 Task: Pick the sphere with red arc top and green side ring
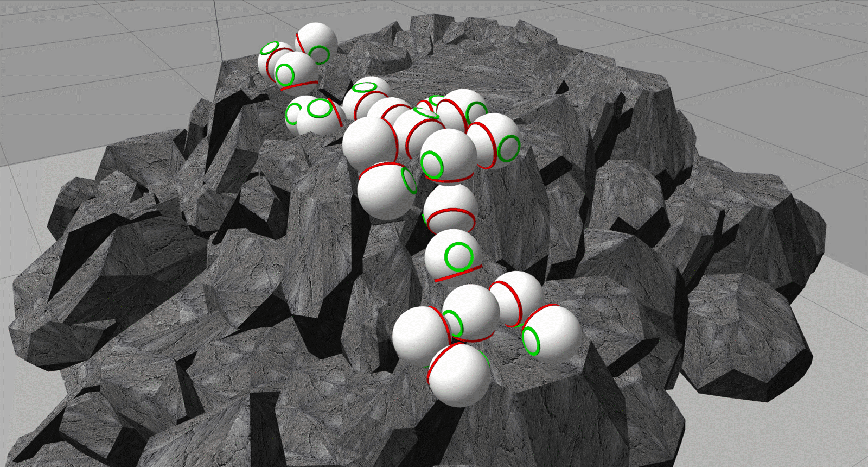click(x=386, y=191)
